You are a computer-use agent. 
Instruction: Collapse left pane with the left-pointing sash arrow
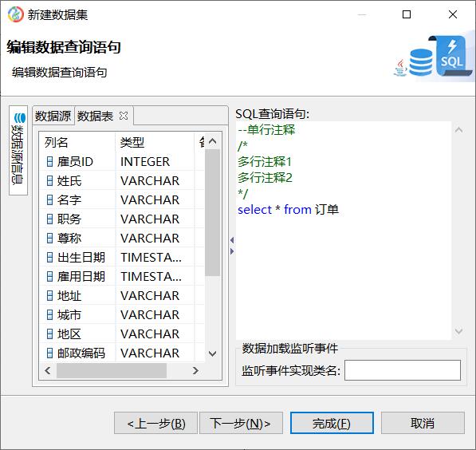(232, 240)
